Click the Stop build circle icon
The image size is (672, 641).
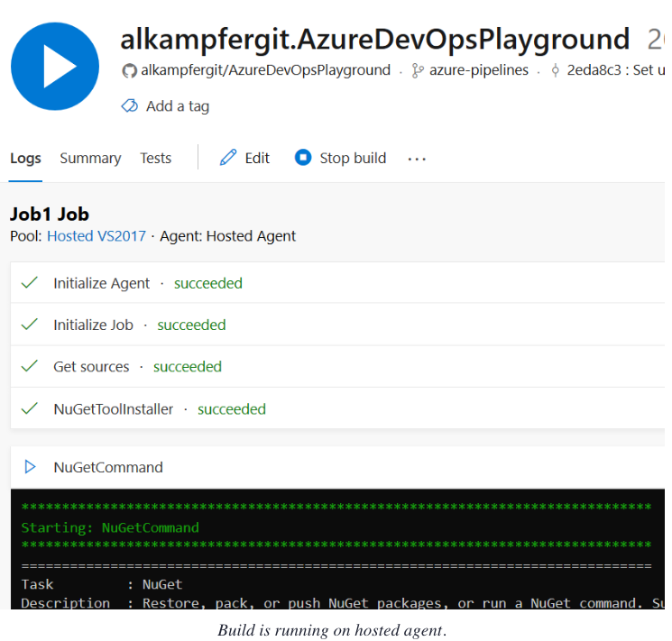[x=303, y=157]
